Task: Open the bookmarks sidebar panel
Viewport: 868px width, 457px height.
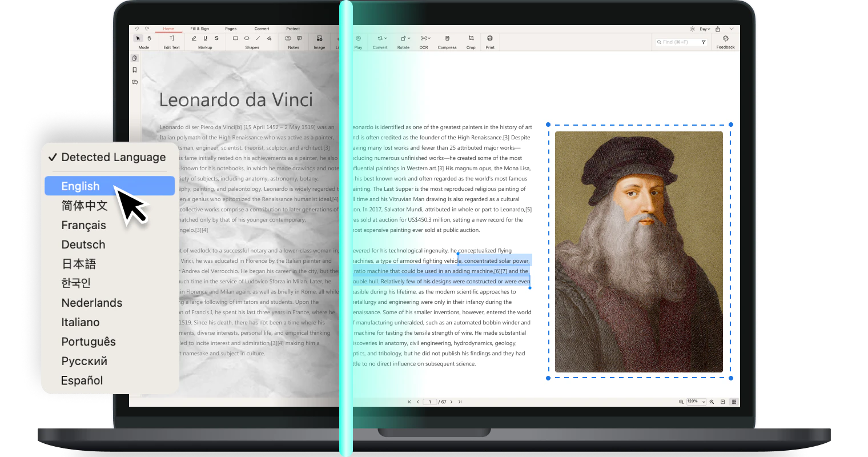Action: point(135,70)
